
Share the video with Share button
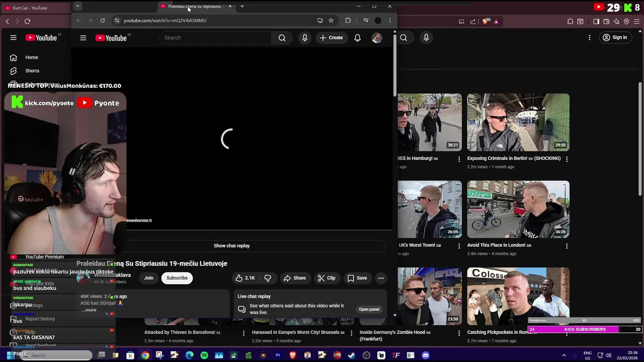click(294, 278)
